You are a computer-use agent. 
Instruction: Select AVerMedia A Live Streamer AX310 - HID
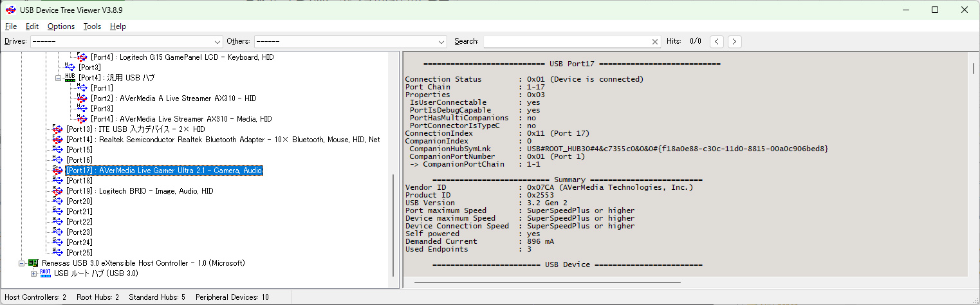(x=174, y=98)
